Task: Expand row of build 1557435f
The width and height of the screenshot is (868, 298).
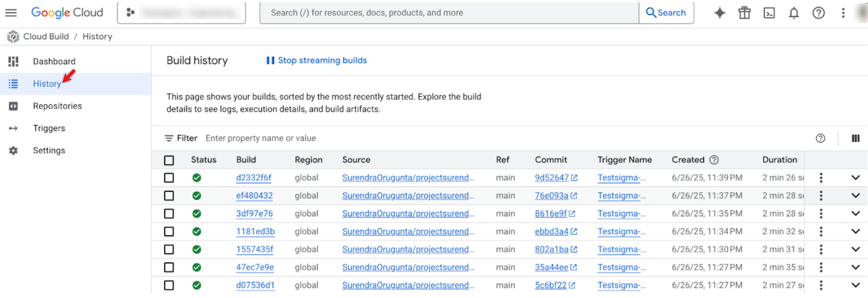Action: pos(856,249)
